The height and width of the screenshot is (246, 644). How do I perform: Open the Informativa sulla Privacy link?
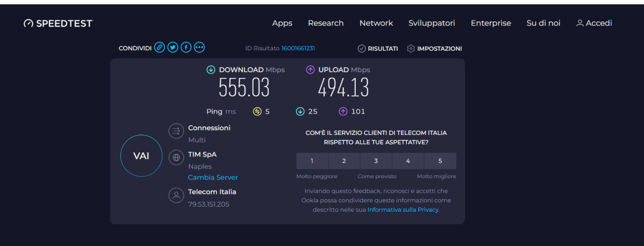404,210
